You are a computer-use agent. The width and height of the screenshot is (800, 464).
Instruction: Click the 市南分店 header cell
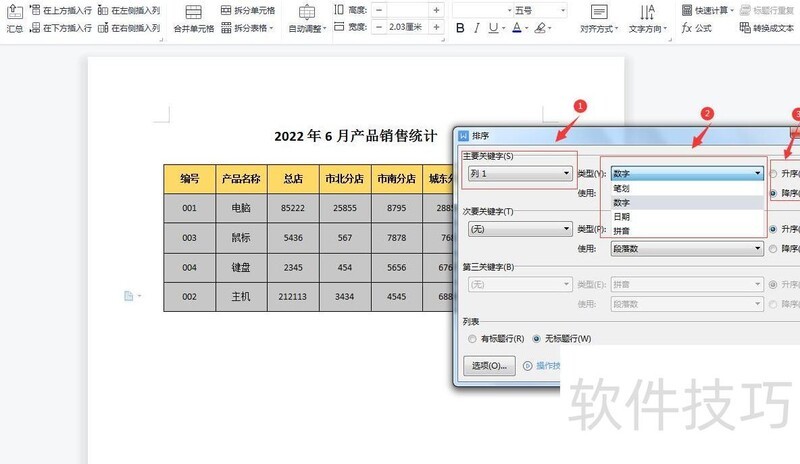click(396, 179)
